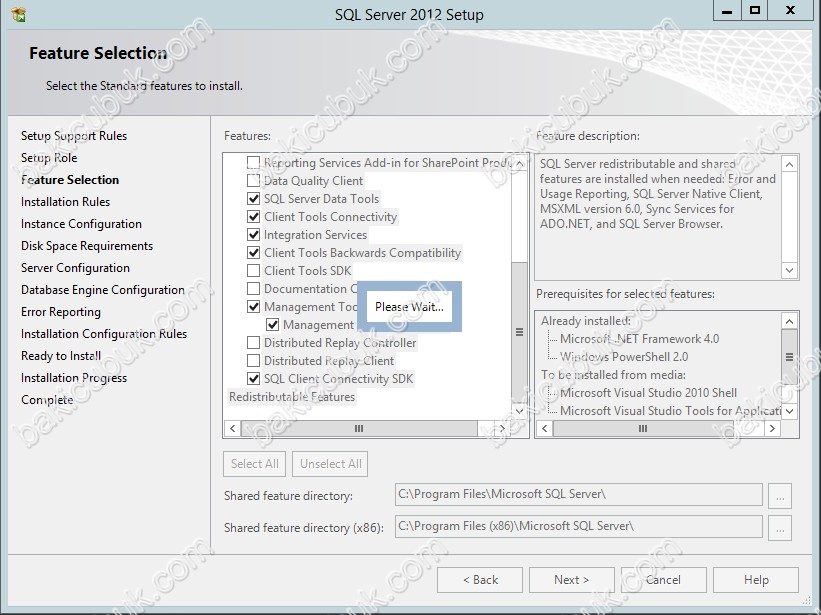Close the SQL Server 2012 Setup window
This screenshot has height=615, width=821.
coord(791,10)
